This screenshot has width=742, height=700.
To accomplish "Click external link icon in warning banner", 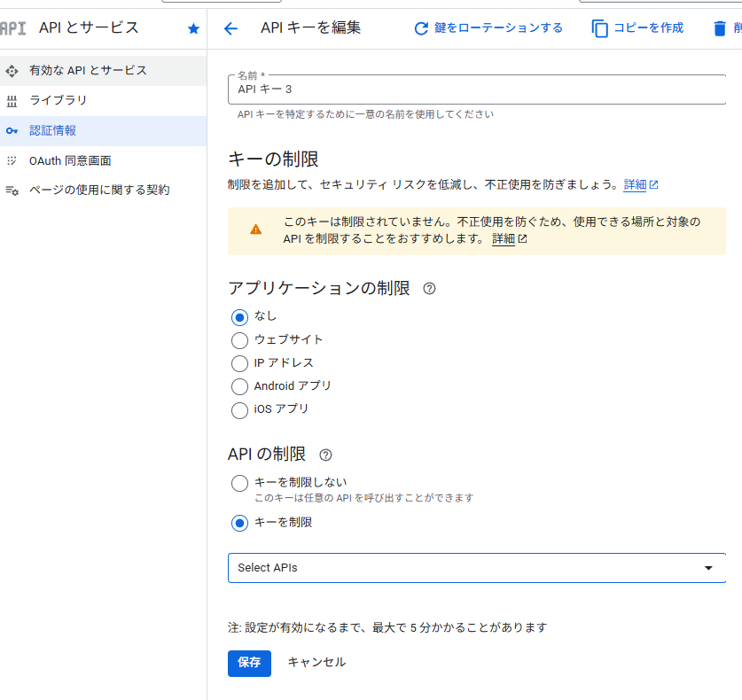I will [522, 239].
